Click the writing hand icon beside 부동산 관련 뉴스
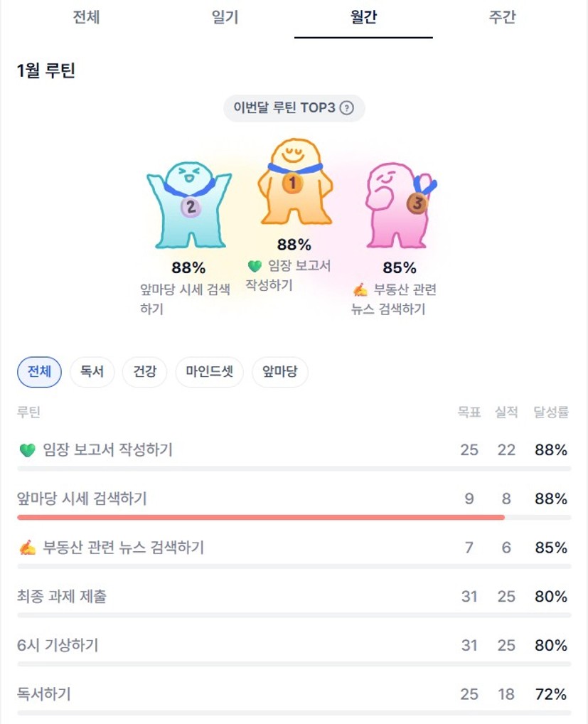Image resolution: width=588 pixels, height=724 pixels. (x=27, y=548)
